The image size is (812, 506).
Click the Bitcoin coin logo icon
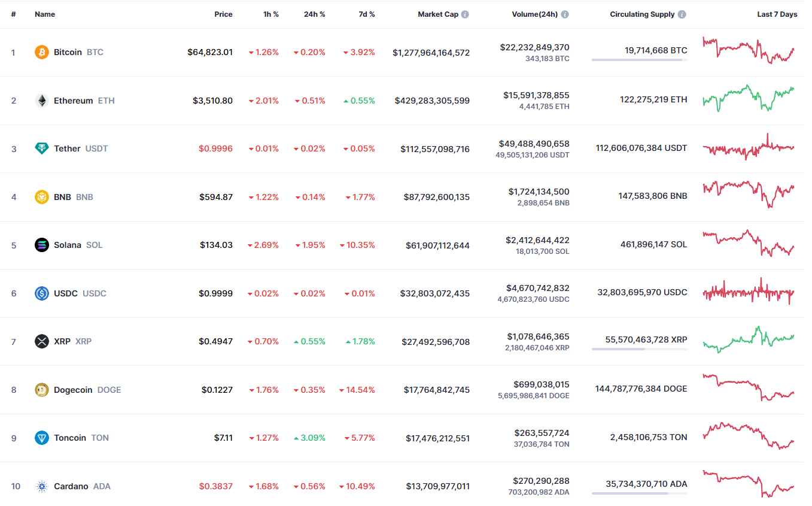coord(41,52)
